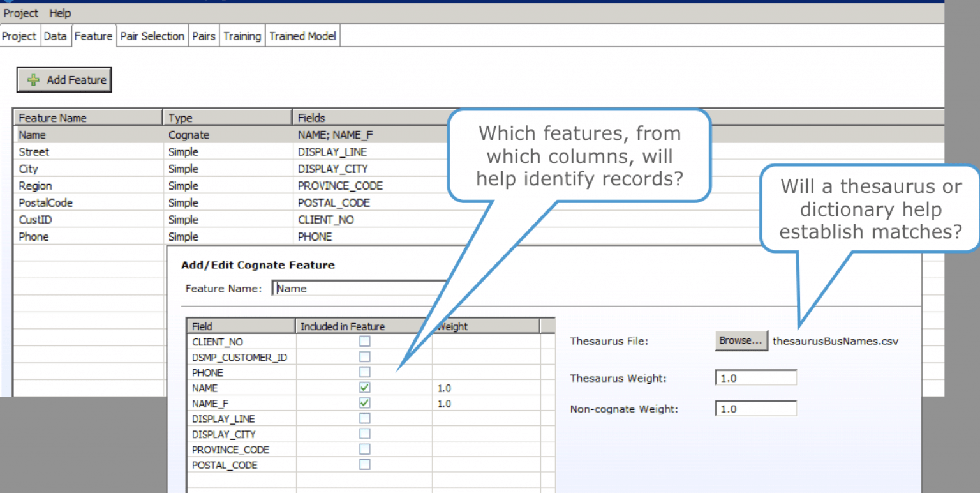
Task: Switch to the Project tab
Action: 20,36
